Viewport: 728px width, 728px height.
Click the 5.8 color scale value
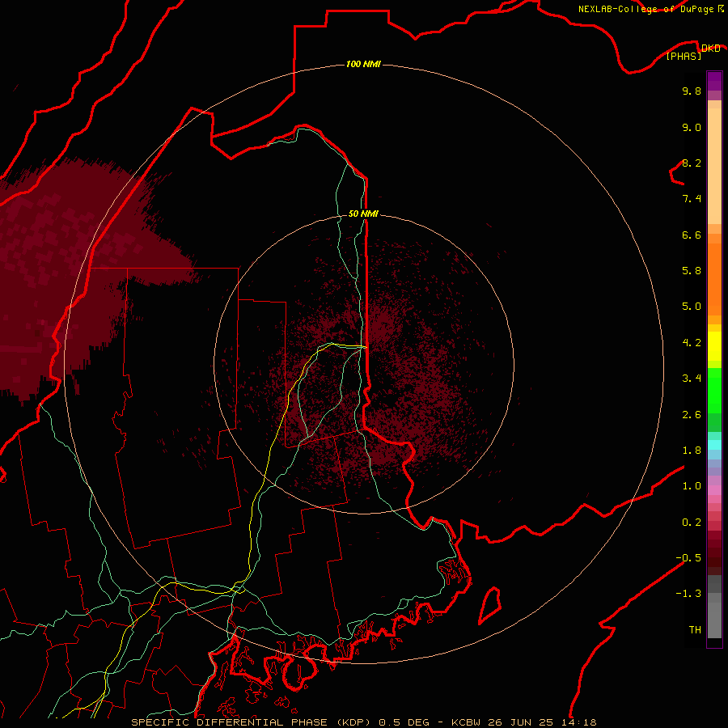692,271
